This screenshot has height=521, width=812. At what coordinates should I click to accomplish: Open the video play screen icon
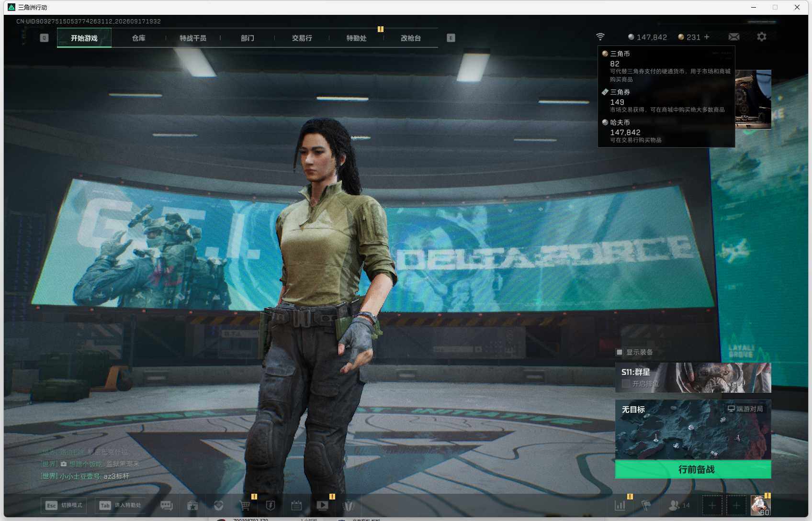point(323,505)
